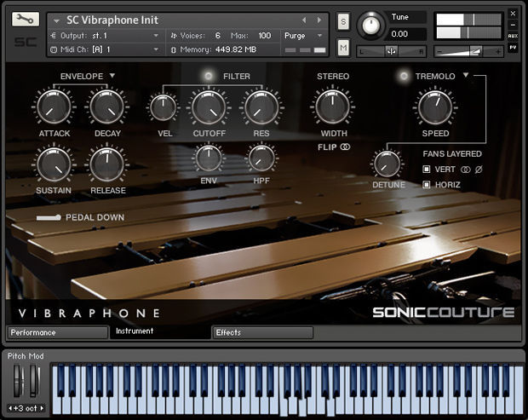Decrease volume with minus button
The height and width of the screenshot is (420, 528).
point(439,52)
